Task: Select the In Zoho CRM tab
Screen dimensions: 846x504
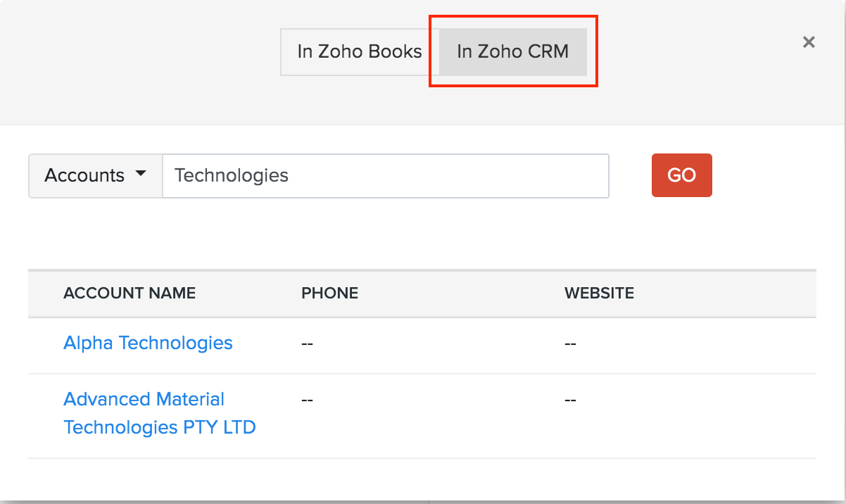Action: click(512, 51)
